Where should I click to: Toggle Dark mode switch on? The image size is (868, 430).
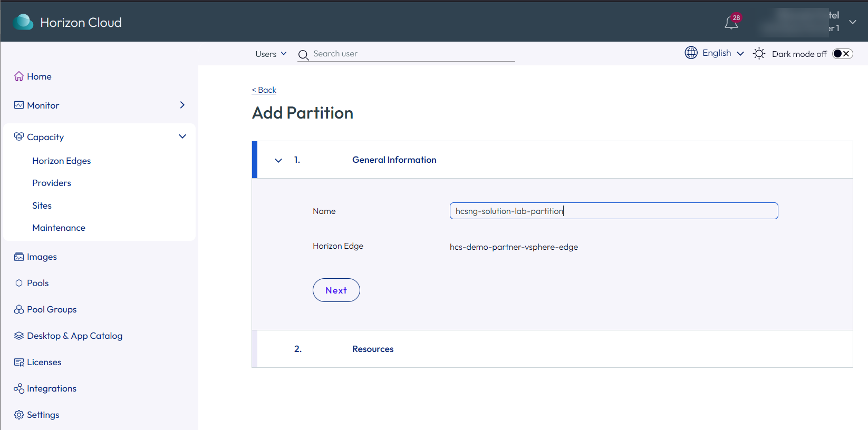click(x=842, y=54)
